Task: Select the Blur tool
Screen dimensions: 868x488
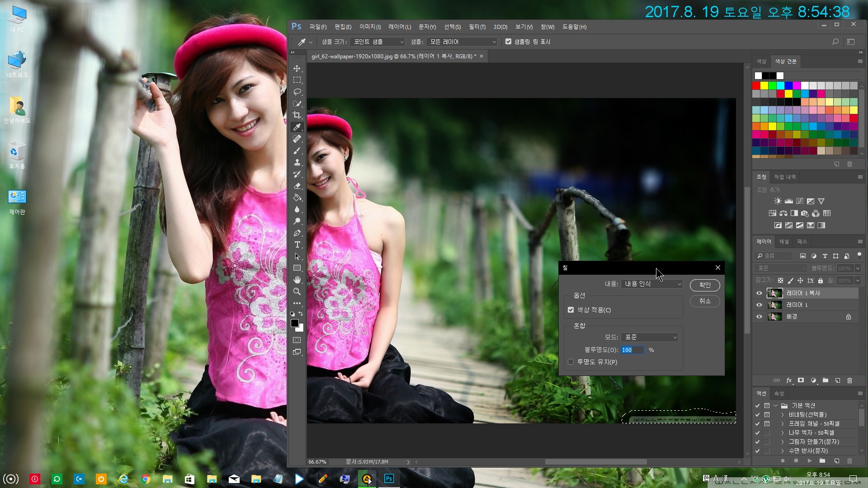Action: (x=297, y=210)
